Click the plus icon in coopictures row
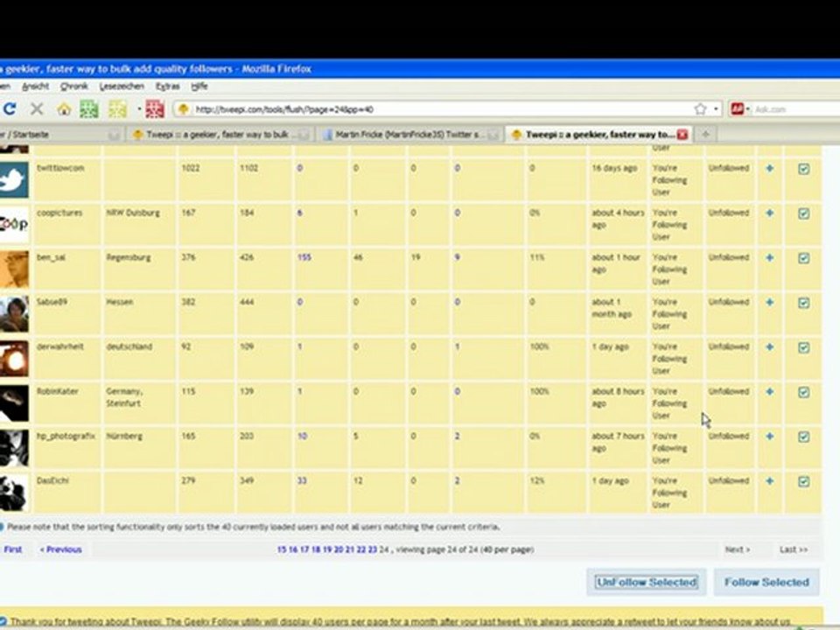Screen dimensions: 840x630 click(770, 213)
